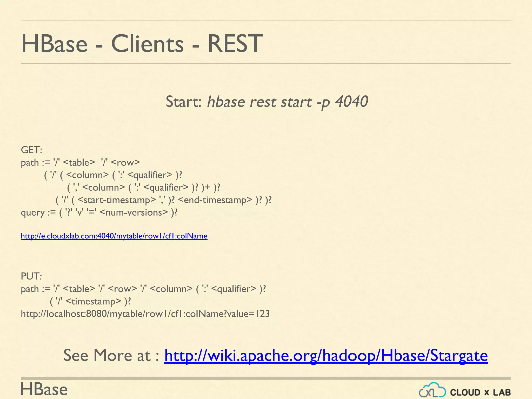
Task: Click the Cloud x Lab logo icon
Action: pos(432,390)
